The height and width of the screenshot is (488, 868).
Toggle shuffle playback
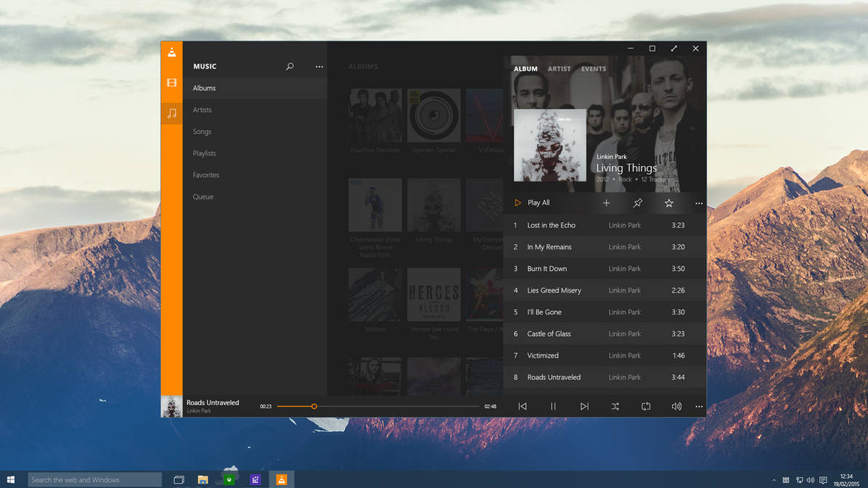pyautogui.click(x=615, y=406)
